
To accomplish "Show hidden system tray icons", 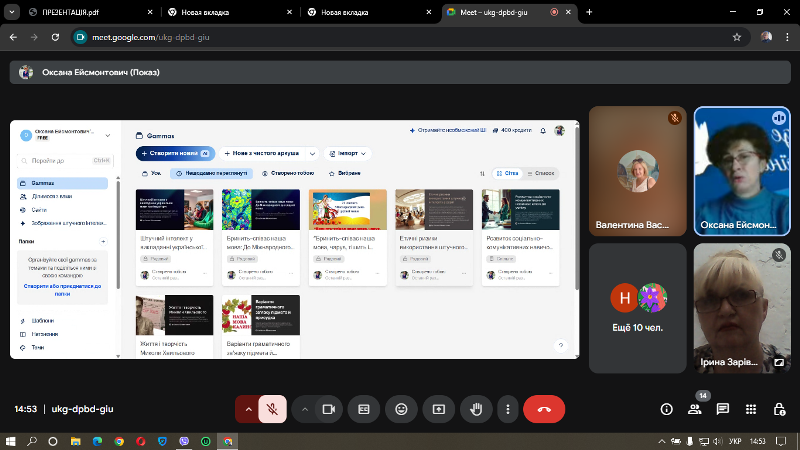I will (662, 441).
